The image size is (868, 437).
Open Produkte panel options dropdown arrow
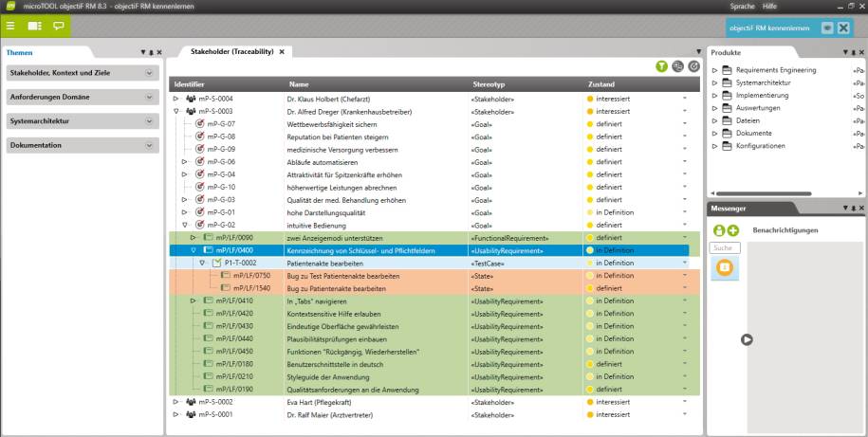click(x=845, y=52)
